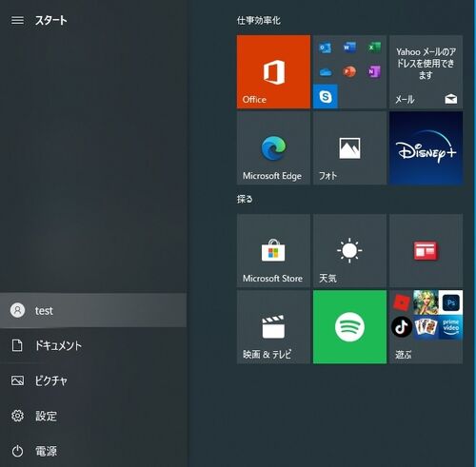The height and width of the screenshot is (467, 476).
Task: Open the red news tile
Action: [x=426, y=250]
